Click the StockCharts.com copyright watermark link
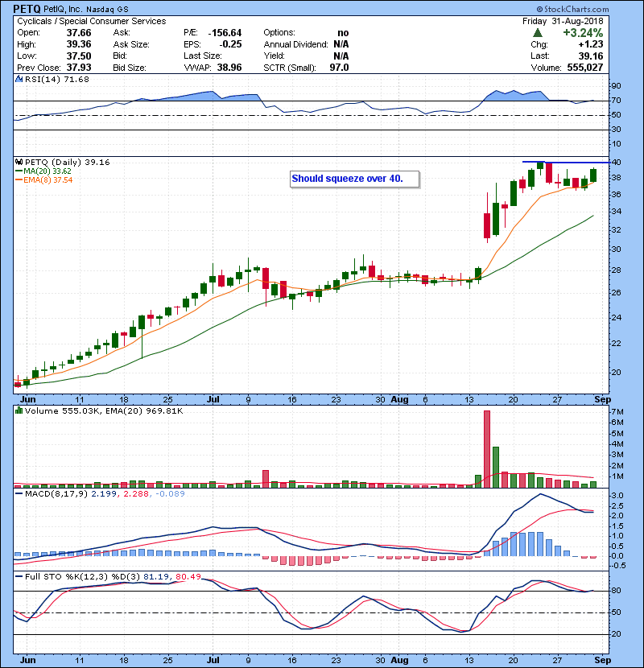This screenshot has height=668, width=644. coord(572,9)
